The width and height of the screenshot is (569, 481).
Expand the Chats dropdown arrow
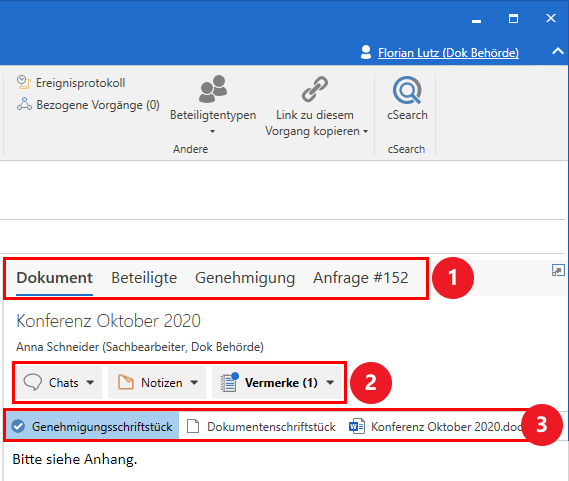(x=90, y=383)
